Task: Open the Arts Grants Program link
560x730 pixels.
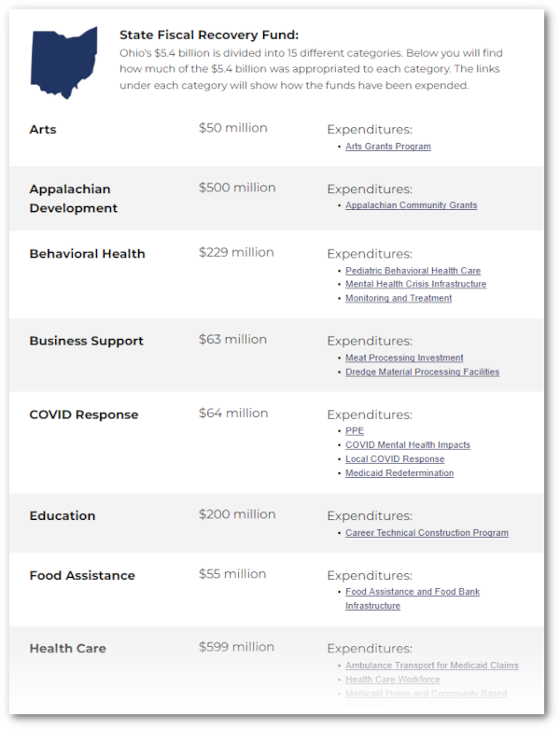Action: point(387,147)
